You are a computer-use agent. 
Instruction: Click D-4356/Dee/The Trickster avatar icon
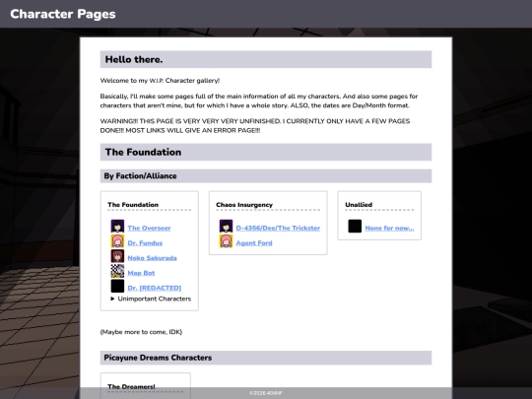coord(226,227)
